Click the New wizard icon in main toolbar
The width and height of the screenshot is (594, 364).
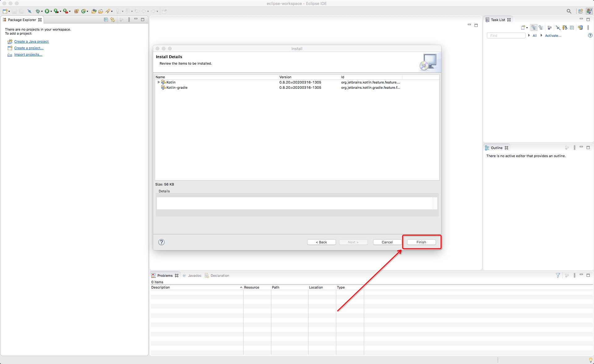click(5, 11)
